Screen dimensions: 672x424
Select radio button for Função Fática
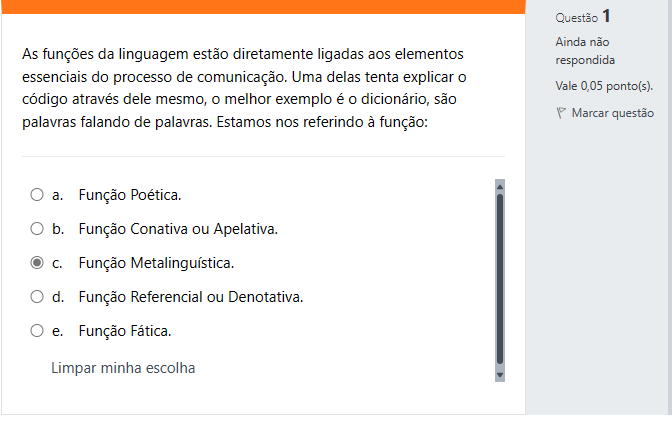tap(37, 331)
